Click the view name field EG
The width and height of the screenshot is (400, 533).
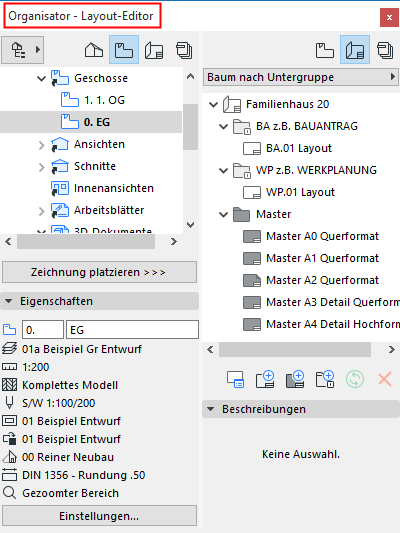pos(132,330)
